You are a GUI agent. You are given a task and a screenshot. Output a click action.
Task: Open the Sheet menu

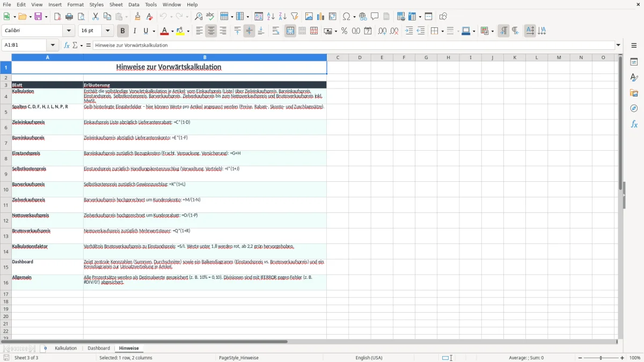tap(116, 4)
